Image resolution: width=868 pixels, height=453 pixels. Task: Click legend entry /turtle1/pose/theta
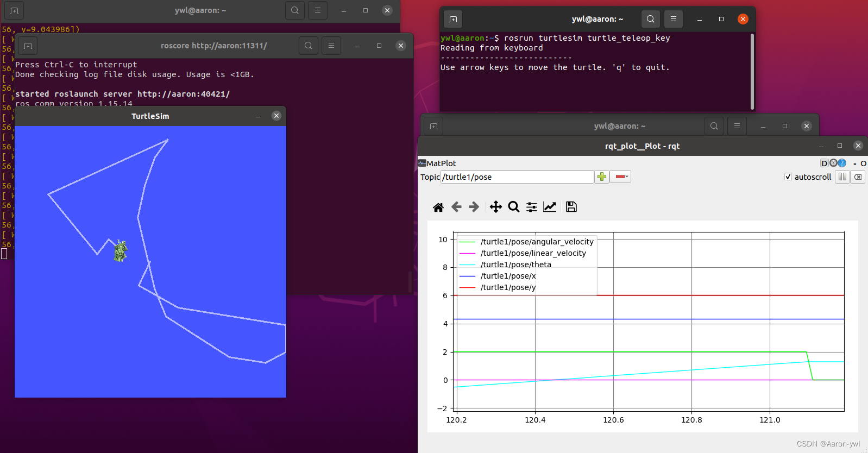coord(515,265)
